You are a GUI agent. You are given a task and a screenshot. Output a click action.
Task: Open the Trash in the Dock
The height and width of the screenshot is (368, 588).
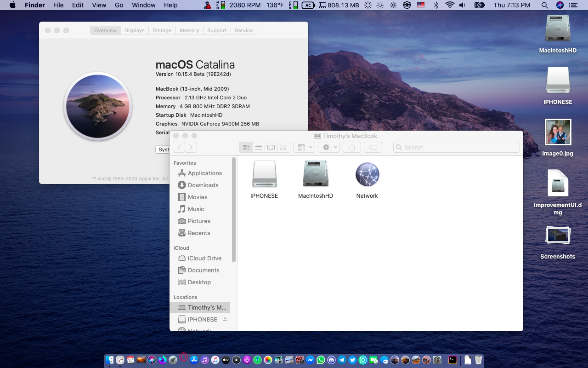click(478, 360)
